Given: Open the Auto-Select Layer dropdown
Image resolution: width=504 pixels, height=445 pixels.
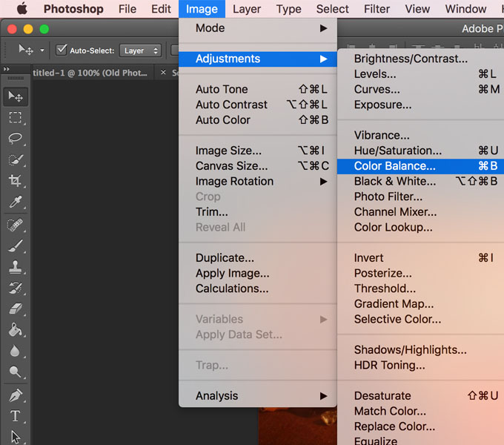Looking at the screenshot, I should (x=140, y=50).
